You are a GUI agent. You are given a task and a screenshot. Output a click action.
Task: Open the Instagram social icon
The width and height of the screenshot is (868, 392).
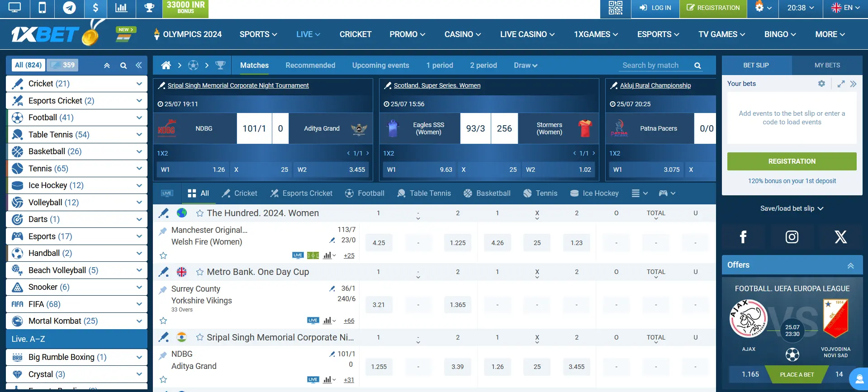(792, 237)
